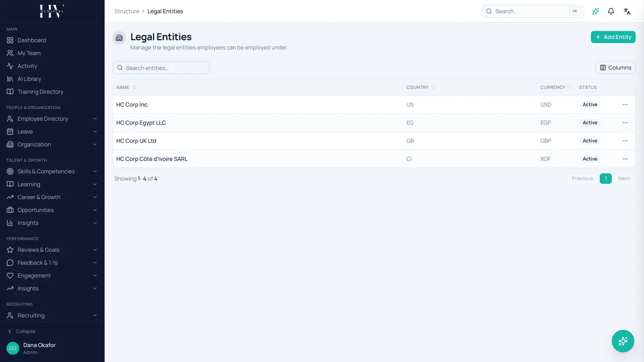
Task: Expand the Recruiting menu
Action: [x=52, y=315]
